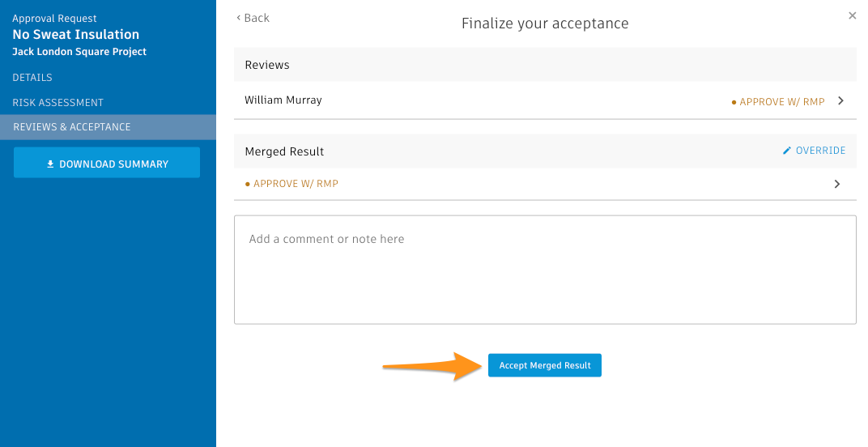
Task: Open the William Murray review row
Action: point(545,100)
